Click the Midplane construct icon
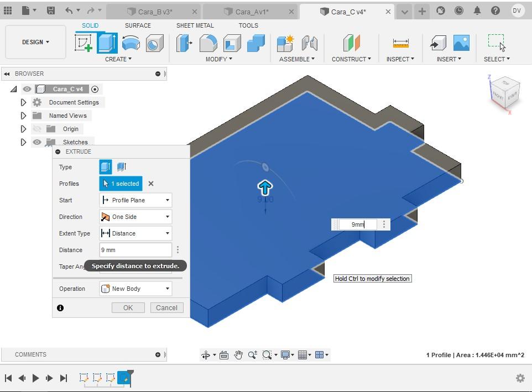 351,43
